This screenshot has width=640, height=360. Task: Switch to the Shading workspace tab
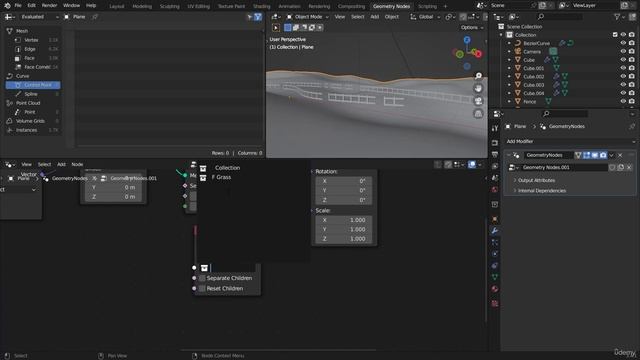[x=262, y=7]
